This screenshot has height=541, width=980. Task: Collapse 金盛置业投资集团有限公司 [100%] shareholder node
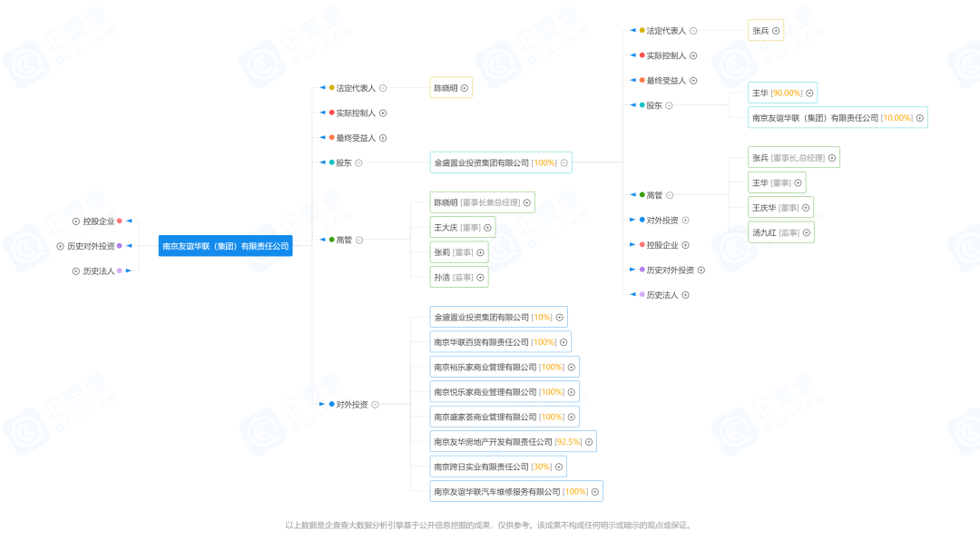563,162
